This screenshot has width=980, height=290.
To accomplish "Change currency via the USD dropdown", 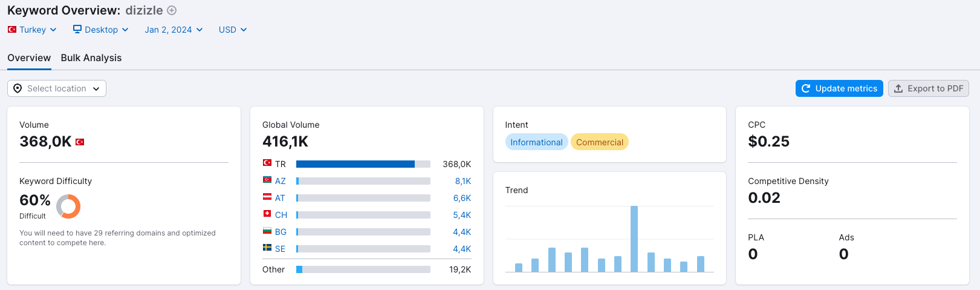I will [233, 30].
